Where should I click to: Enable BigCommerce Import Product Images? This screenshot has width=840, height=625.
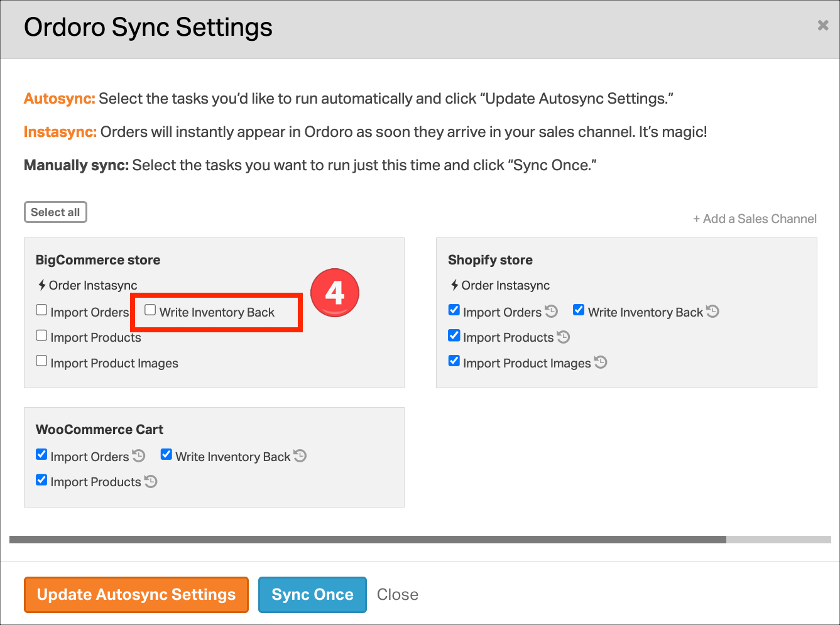click(x=41, y=361)
